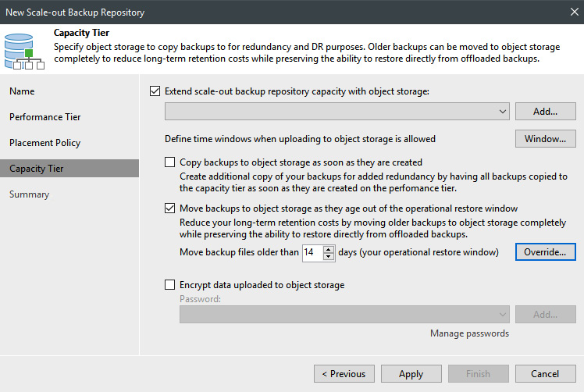This screenshot has width=584, height=392.
Task: Click Add... to add object storage
Action: click(545, 112)
